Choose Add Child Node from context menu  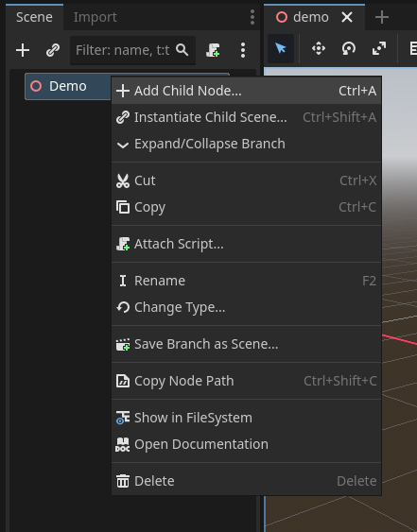247,91
